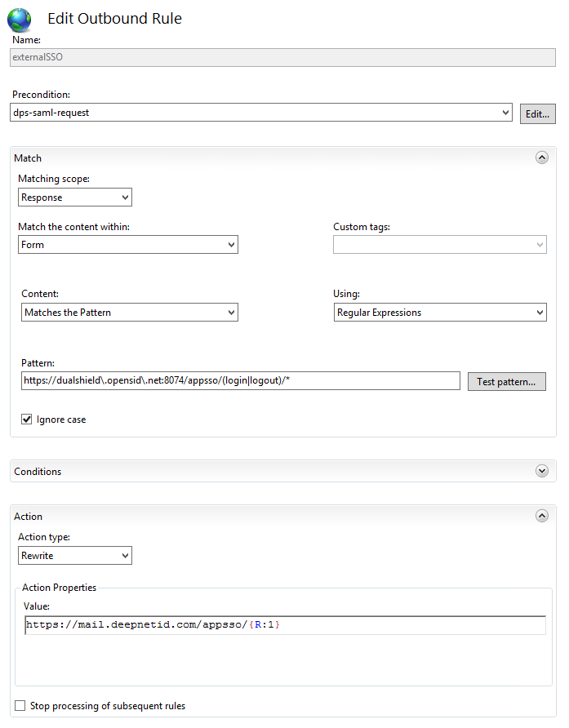Image resolution: width=569 pixels, height=728 pixels.
Task: Collapse the Match section chevron
Action: coord(541,158)
